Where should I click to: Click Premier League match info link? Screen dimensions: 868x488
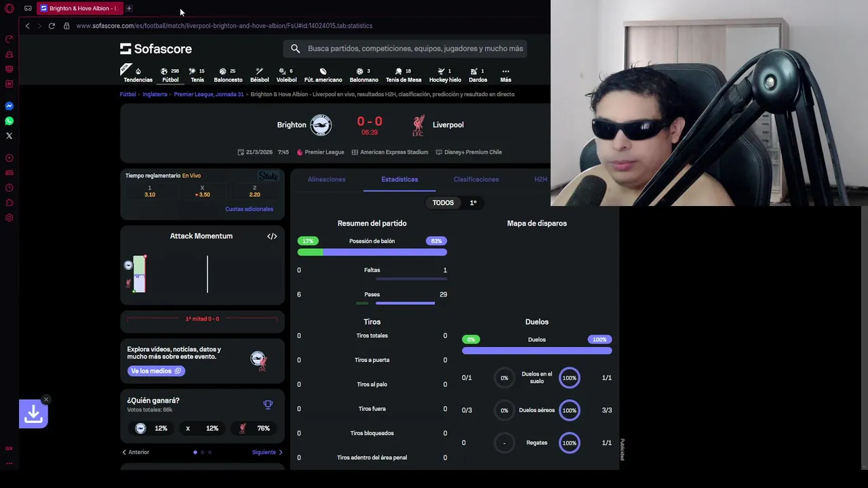tap(320, 152)
